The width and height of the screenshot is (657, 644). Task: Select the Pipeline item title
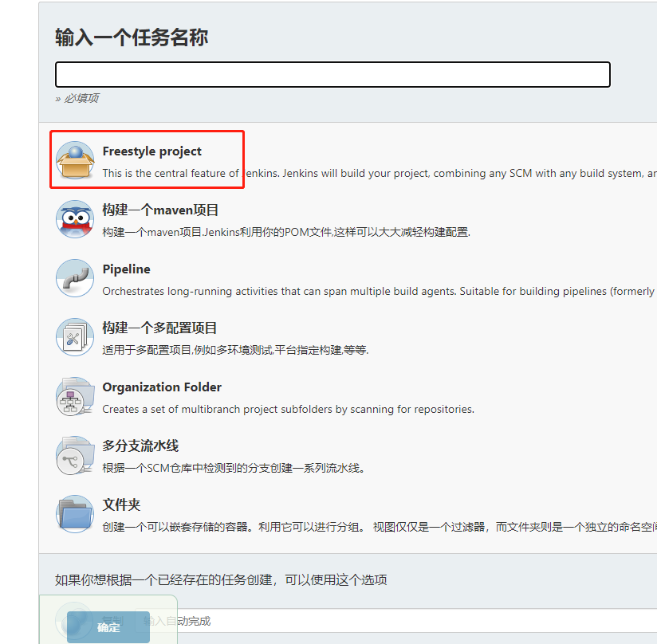click(x=127, y=269)
